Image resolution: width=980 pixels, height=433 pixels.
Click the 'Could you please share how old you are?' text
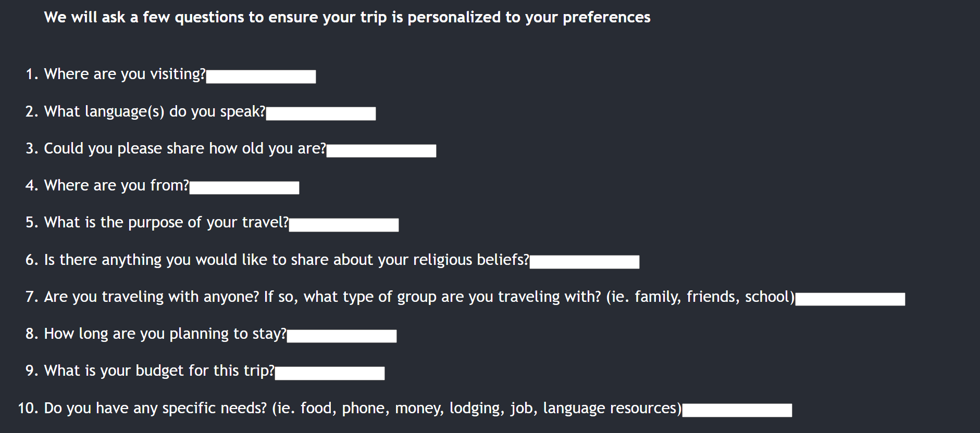185,148
